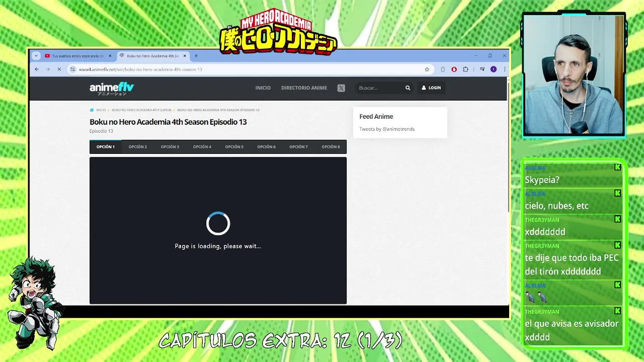Open the Chrome profile avatar
The width and height of the screenshot is (644, 362).
pyautogui.click(x=494, y=69)
